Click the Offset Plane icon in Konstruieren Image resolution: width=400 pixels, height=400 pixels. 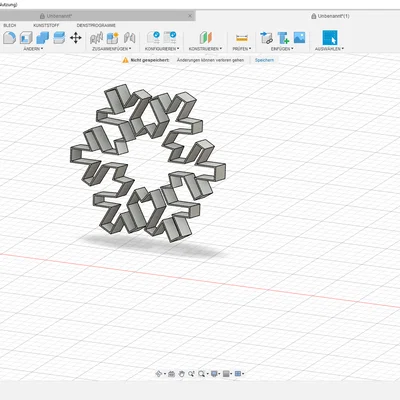pyautogui.click(x=206, y=38)
